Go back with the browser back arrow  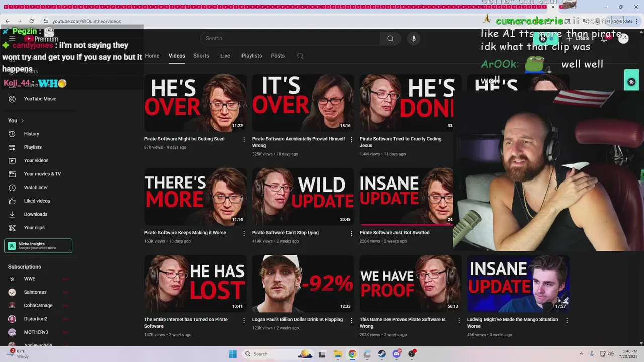(8, 21)
